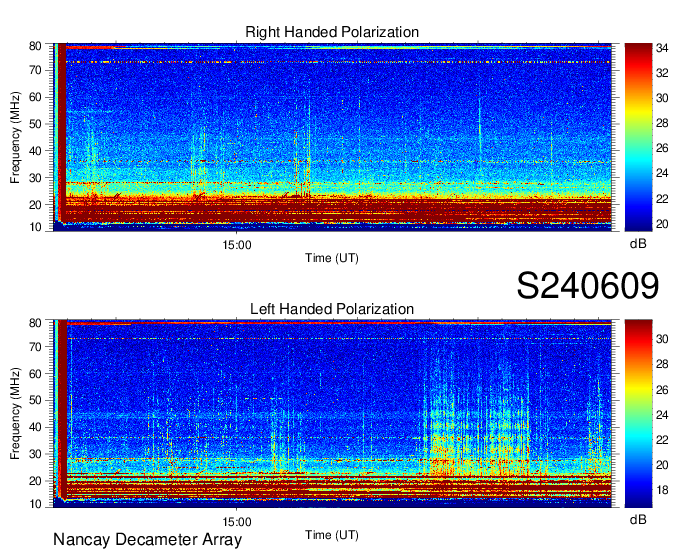Viewport: 680px width, 552px height.
Task: Click the 34 dB label on upper colorbar
Action: click(x=662, y=48)
